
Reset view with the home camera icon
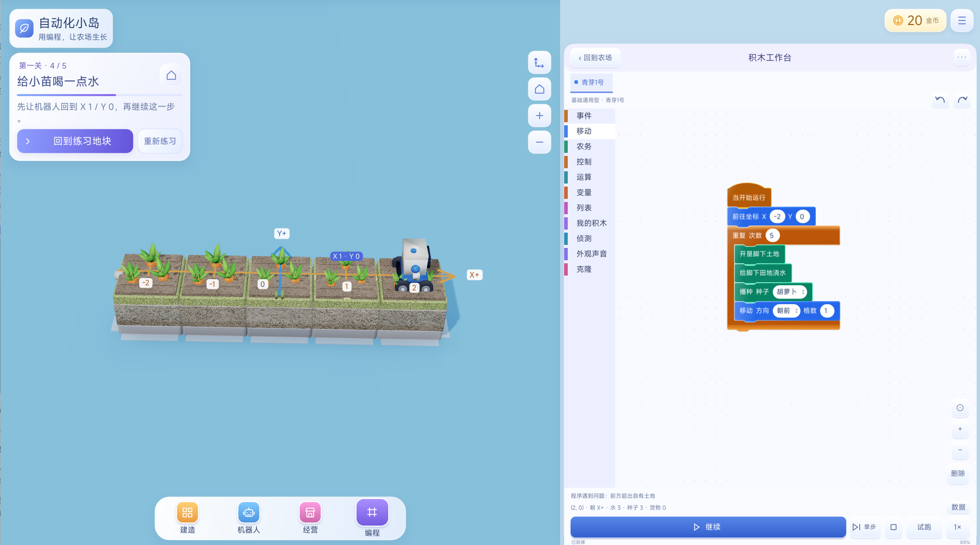[539, 89]
